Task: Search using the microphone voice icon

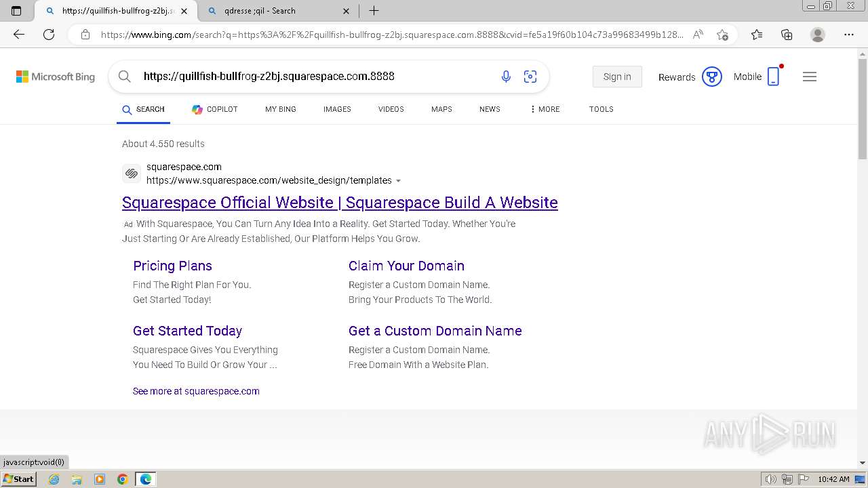Action: pyautogui.click(x=506, y=77)
